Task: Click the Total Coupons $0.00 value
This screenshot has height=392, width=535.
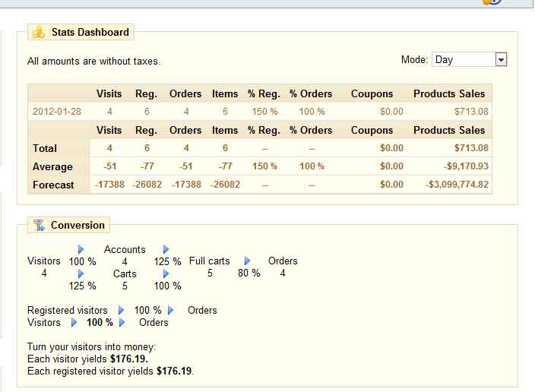Action: (x=391, y=148)
